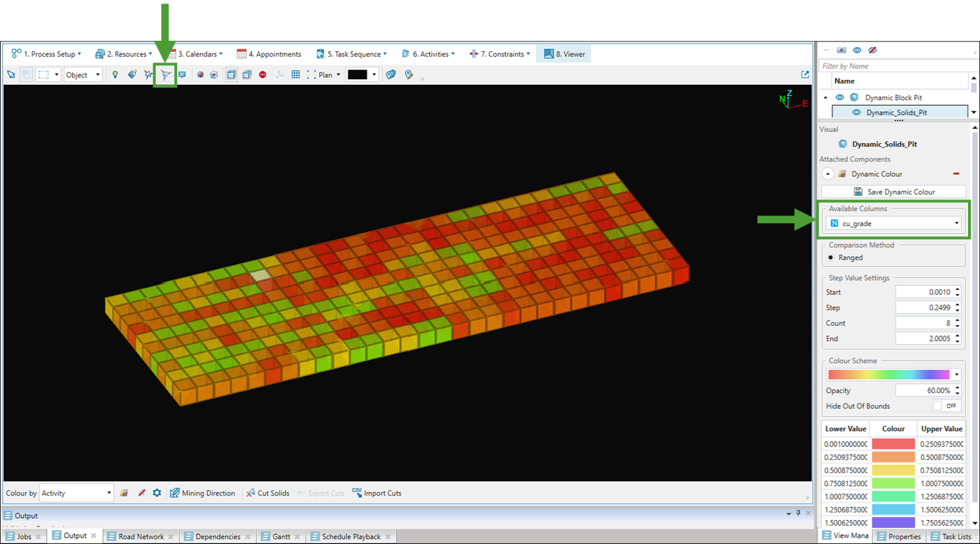Image resolution: width=980 pixels, height=544 pixels.
Task: Click the light bulb toolbar icon
Action: [x=115, y=74]
